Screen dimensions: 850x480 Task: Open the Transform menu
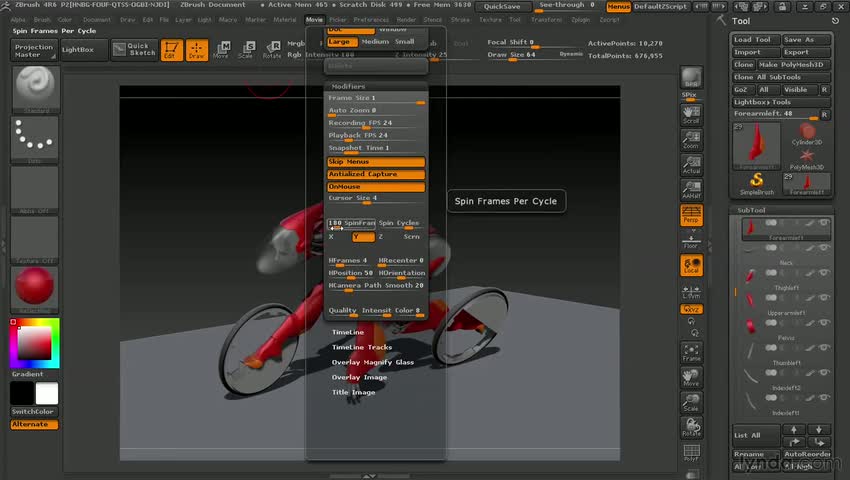(x=546, y=20)
